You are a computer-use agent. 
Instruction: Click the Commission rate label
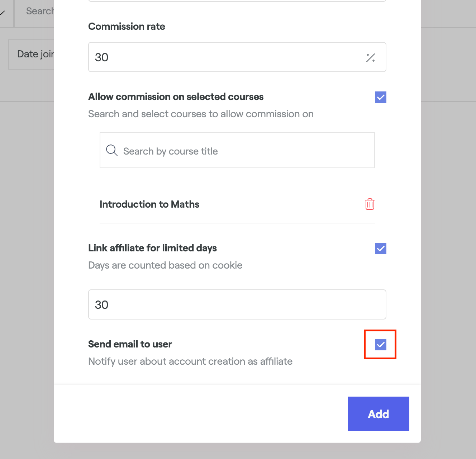(127, 27)
